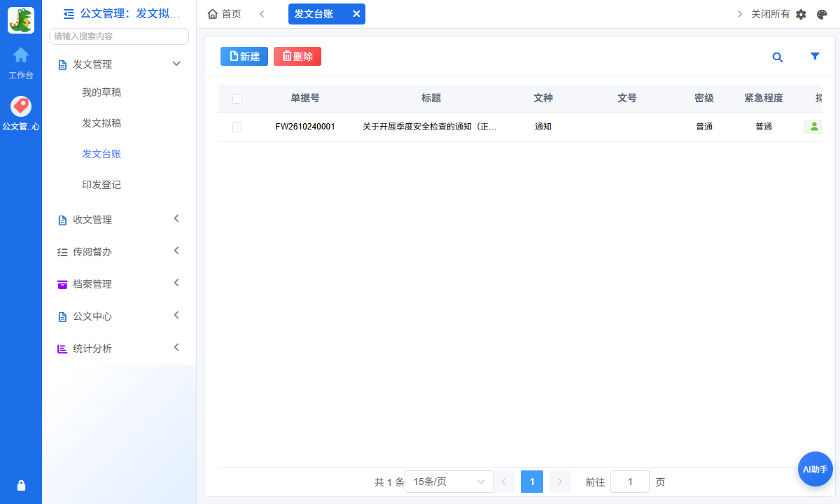Screen dimensions: 840x504
Task: Expand the 统计分析 menu group
Action: (x=119, y=349)
